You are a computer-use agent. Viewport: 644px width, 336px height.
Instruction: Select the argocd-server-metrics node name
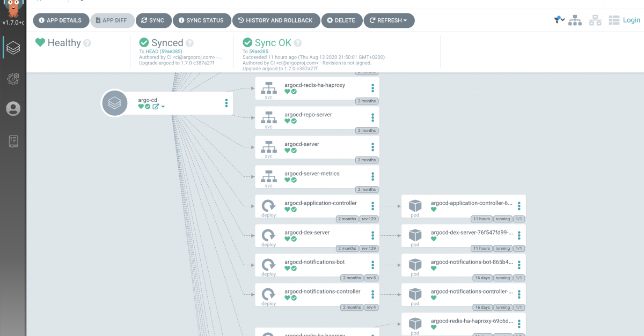point(312,174)
